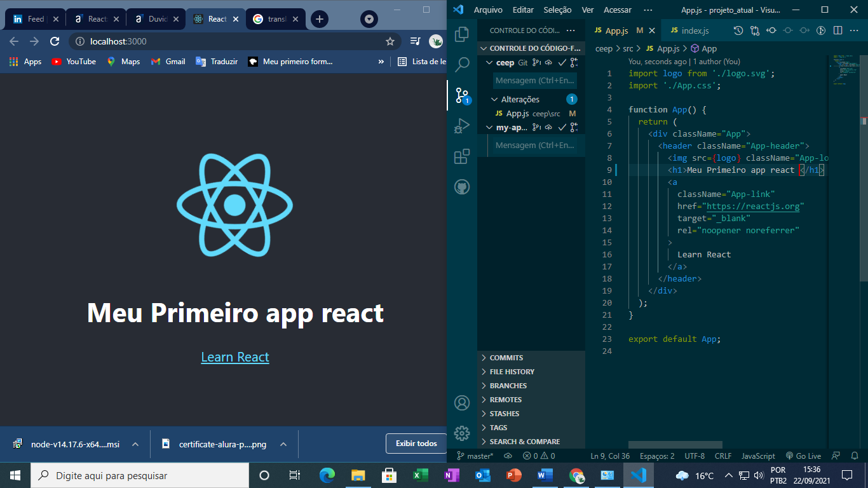
Task: Open the GitHub view in activity bar
Action: point(462,187)
